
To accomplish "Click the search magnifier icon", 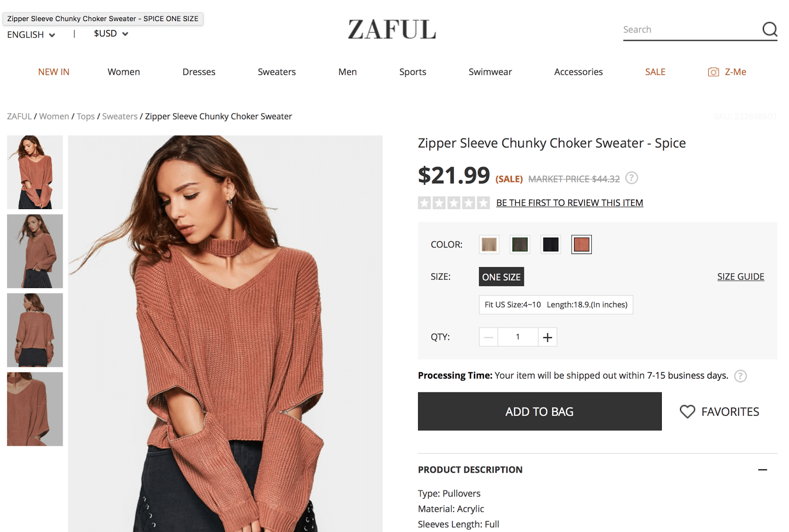I will (769, 29).
